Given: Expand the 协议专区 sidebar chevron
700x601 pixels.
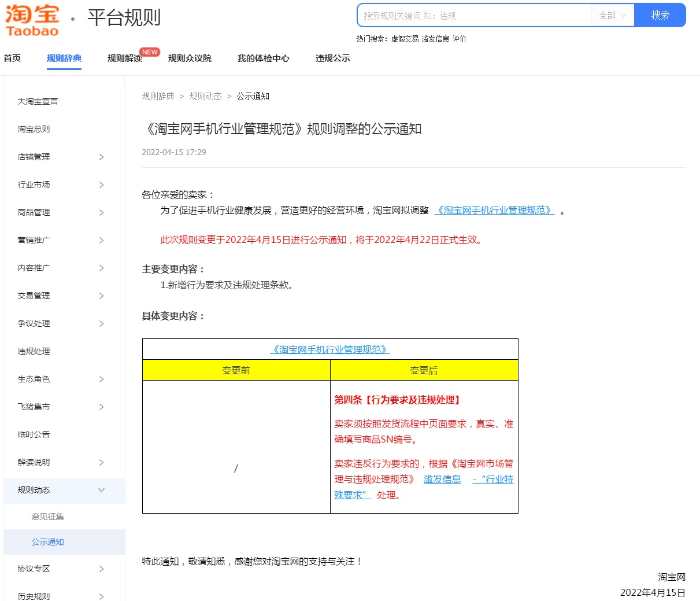Looking at the screenshot, I should coord(101,569).
